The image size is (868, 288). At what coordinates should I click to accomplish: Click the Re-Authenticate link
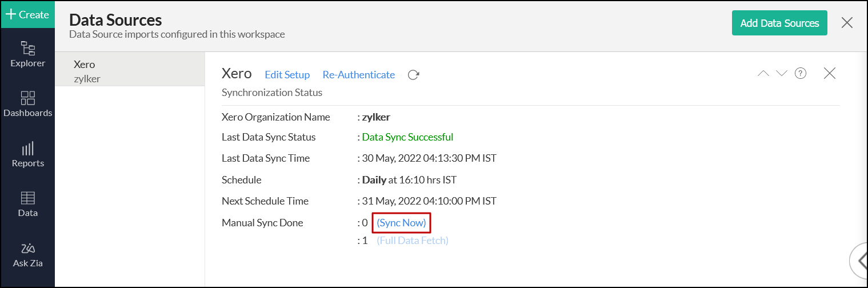(x=358, y=75)
